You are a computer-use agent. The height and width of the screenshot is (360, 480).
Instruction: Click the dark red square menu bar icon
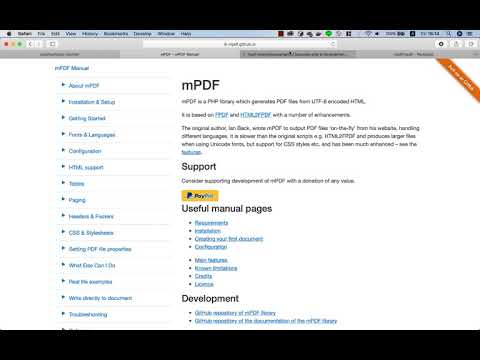[281, 34]
